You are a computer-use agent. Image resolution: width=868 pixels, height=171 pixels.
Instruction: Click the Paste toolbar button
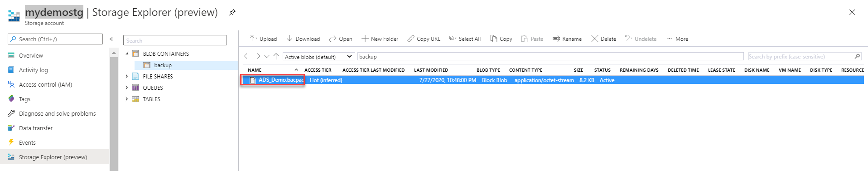coord(532,39)
